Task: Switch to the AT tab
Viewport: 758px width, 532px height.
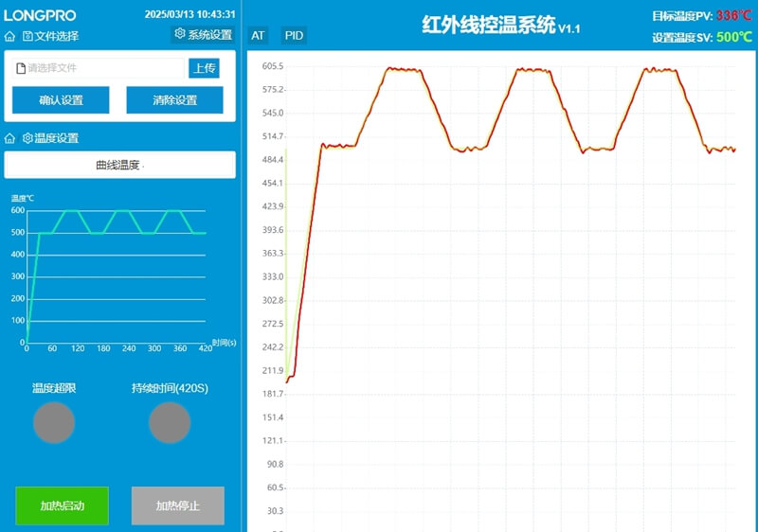Action: [258, 35]
